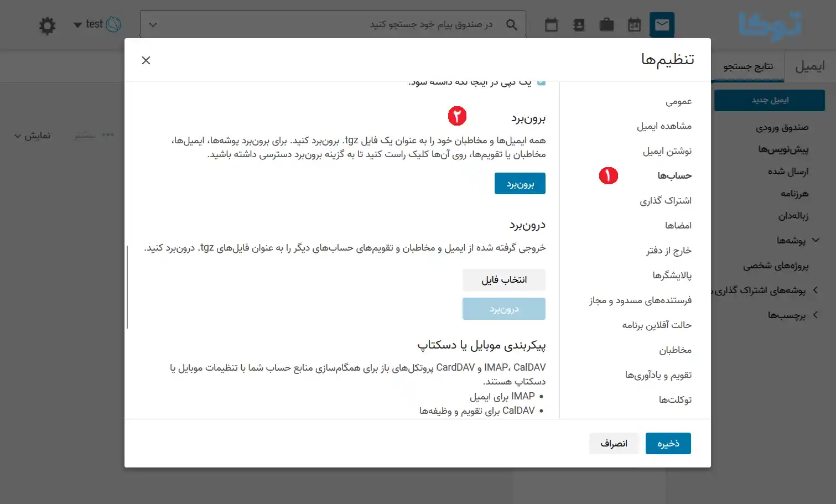Open the test user account menu

click(x=97, y=24)
